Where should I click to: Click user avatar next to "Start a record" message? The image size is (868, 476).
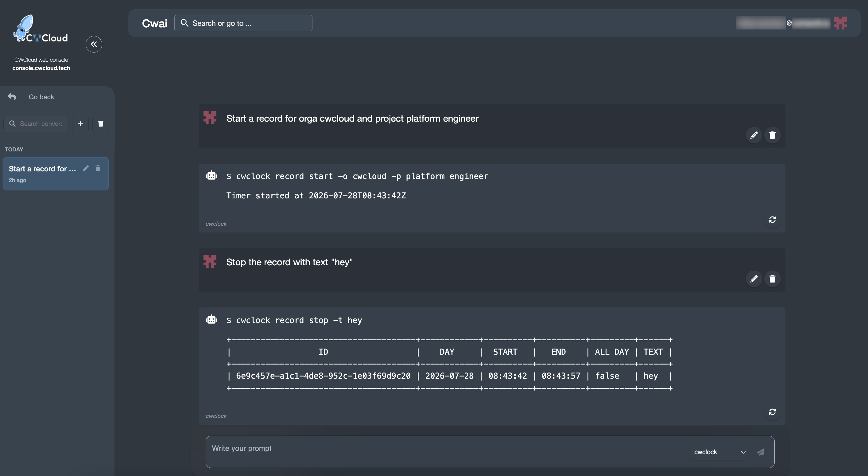[x=210, y=118]
